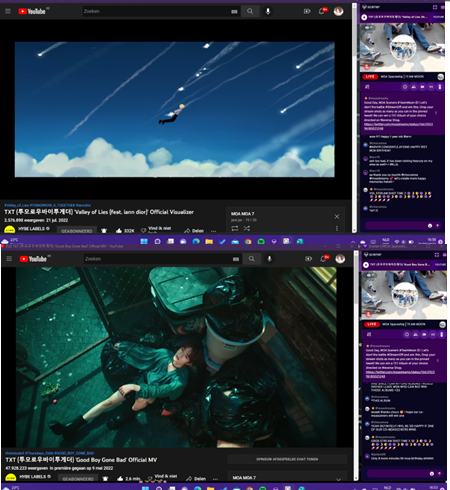The height and width of the screenshot is (490, 450).
Task: Open Windows Start button on top taskbar
Action: (144, 241)
